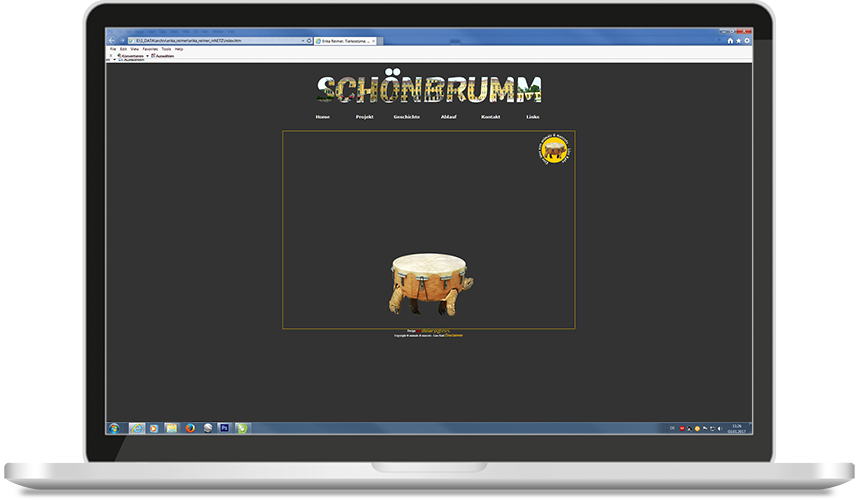Switch to Internet Explorer in the taskbar
Viewport: 859px width, 500px height.
click(136, 428)
